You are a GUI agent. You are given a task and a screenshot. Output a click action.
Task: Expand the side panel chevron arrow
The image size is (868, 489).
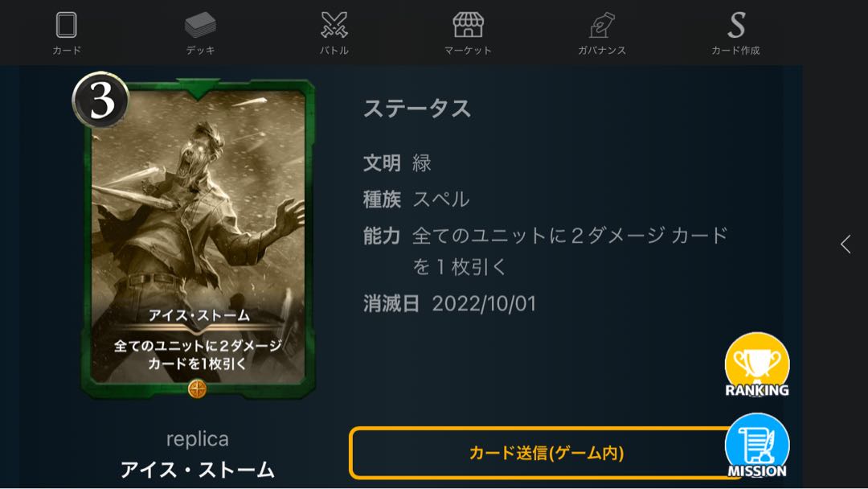[x=845, y=244]
